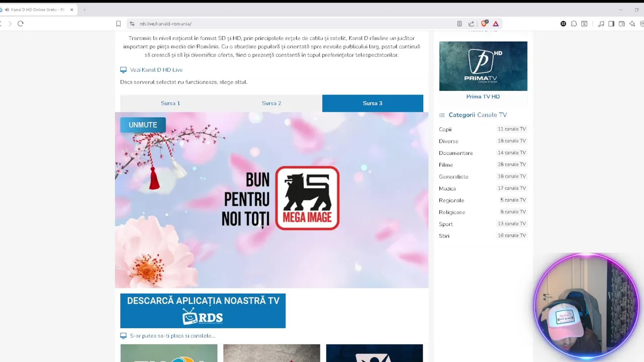Click the monitor icon beside S-ar putea sa-ti placa
The width and height of the screenshot is (644, 362).
coord(123,336)
